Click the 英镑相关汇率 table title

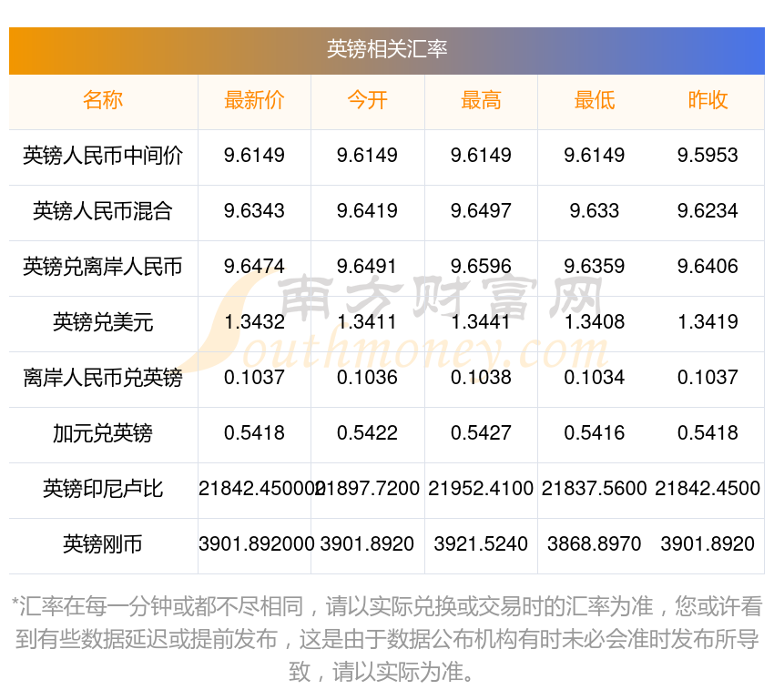386,49
